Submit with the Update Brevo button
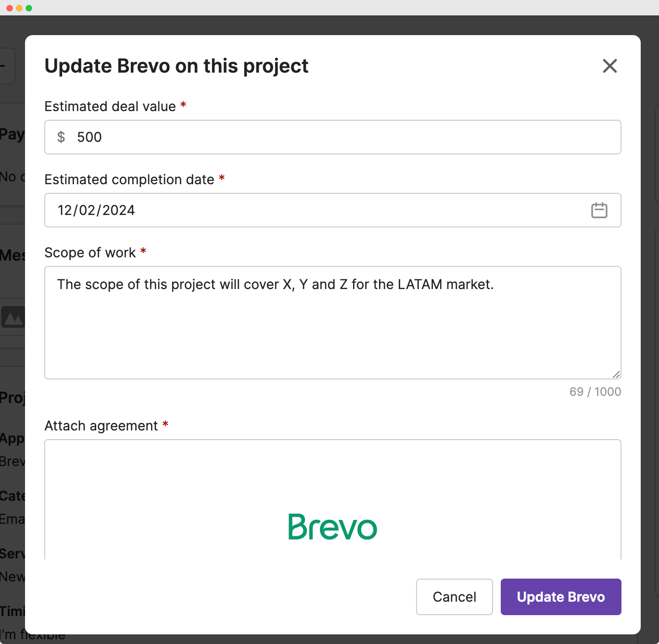Viewport: 659px width, 644px height. 560,597
